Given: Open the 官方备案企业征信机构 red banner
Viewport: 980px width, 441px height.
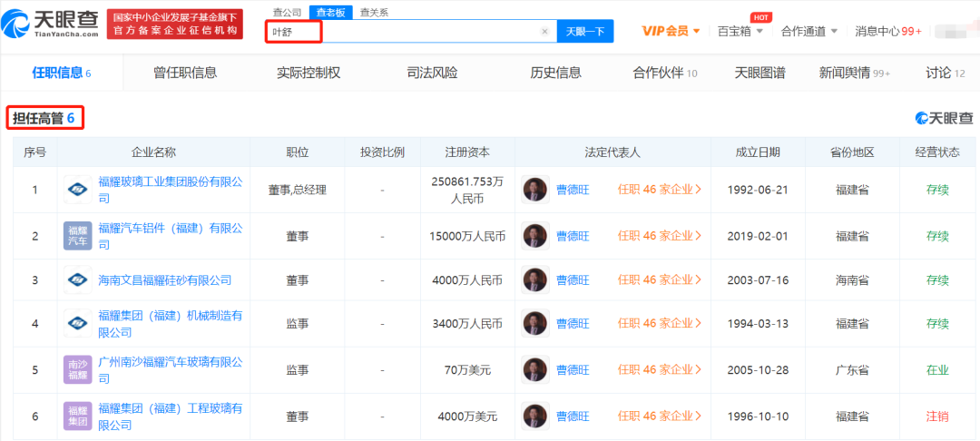Looking at the screenshot, I should [175, 24].
